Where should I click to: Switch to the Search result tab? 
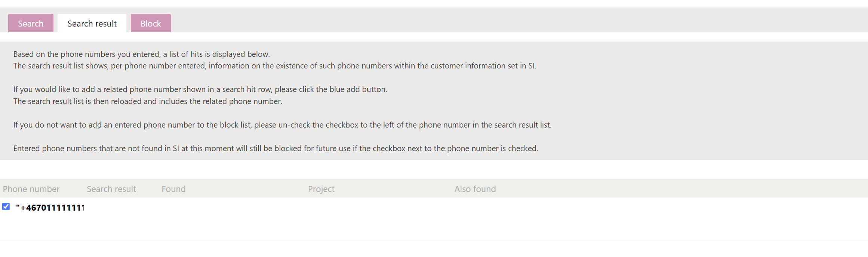(x=92, y=24)
